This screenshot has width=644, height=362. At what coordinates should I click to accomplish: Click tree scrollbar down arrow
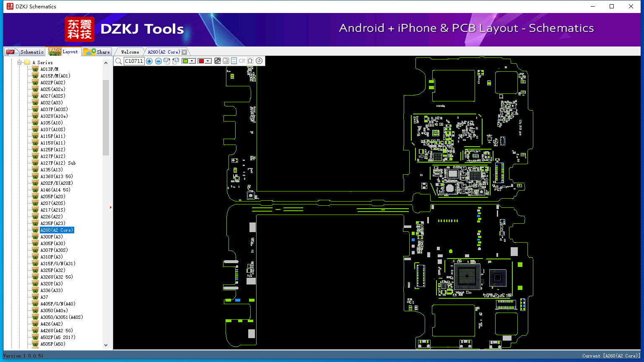[106, 345]
